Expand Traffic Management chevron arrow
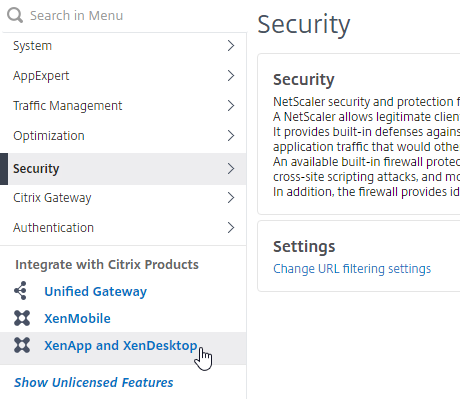Viewport: 460px width, 399px height. pos(231,106)
